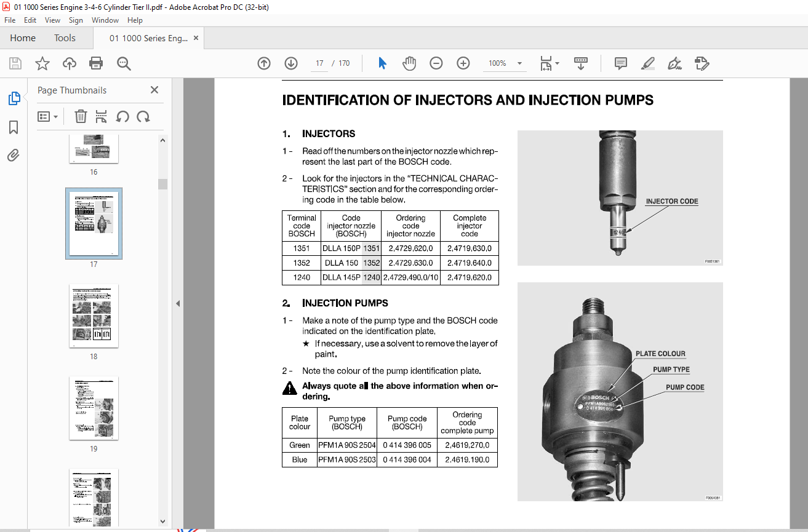
Task: Rotate pages clockwise
Action: 143,116
